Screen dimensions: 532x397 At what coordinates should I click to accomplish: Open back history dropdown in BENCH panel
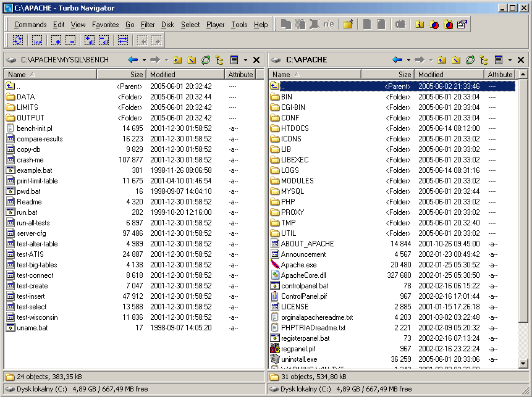tap(144, 60)
